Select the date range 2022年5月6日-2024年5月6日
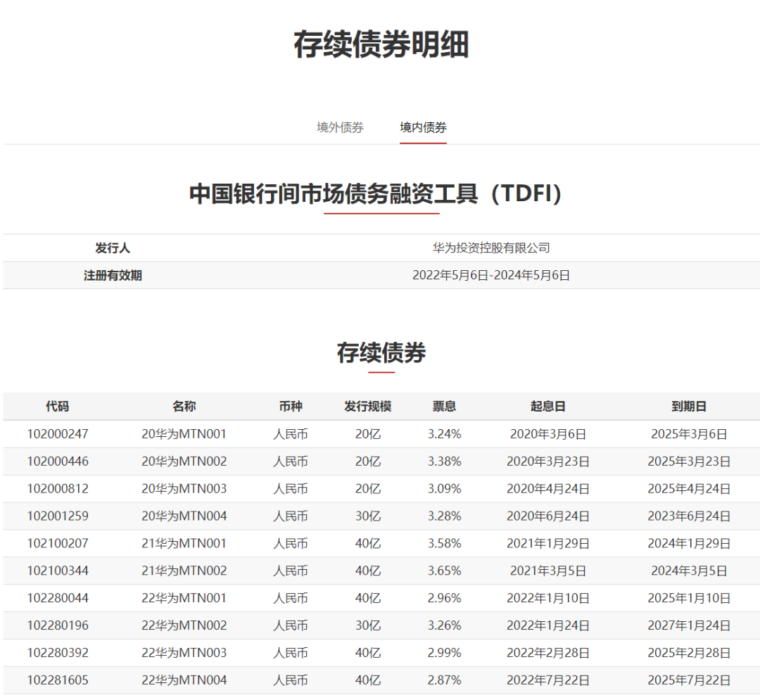Image resolution: width=760 pixels, height=700 pixels. 491,276
